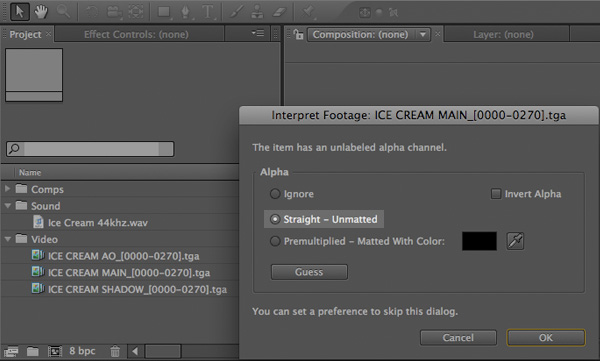
Task: Select the Ignore alpha radio button
Action: pos(275,194)
